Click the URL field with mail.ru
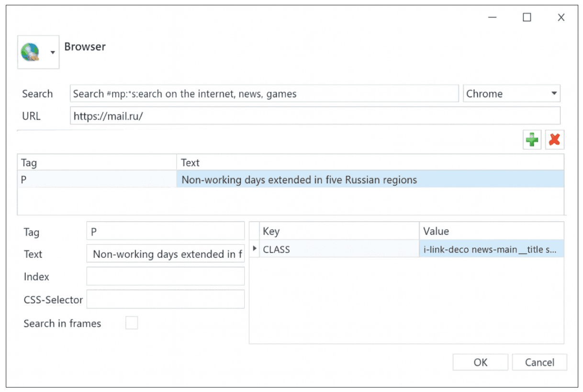 (314, 116)
